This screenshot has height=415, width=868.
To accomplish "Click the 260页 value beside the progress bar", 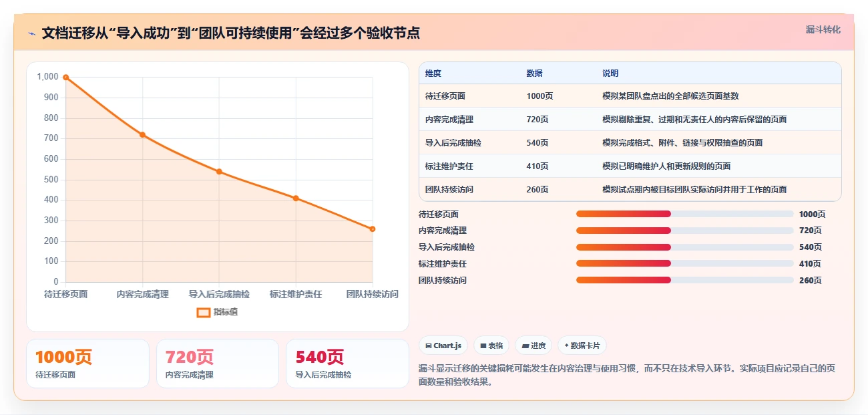I will click(x=811, y=281).
